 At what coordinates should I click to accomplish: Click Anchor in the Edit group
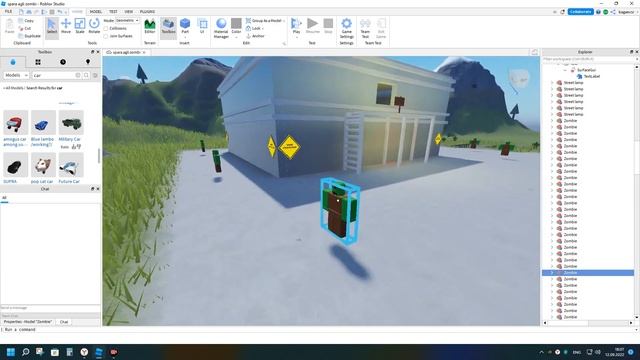(x=256, y=36)
